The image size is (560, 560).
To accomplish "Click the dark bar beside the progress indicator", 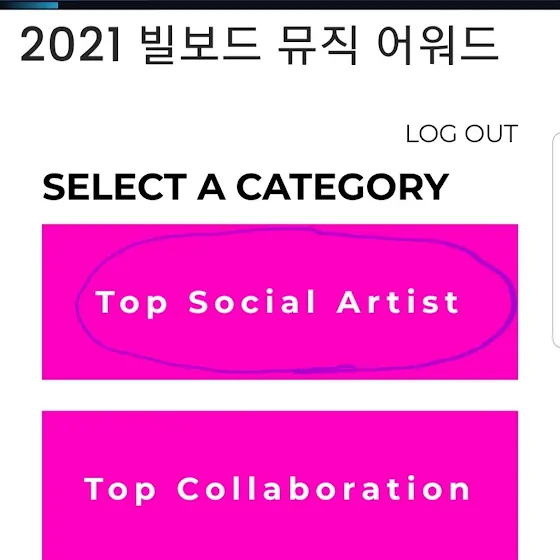I will (309, 5).
